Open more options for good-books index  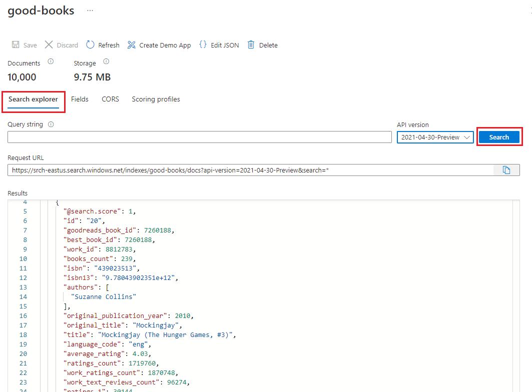point(89,10)
